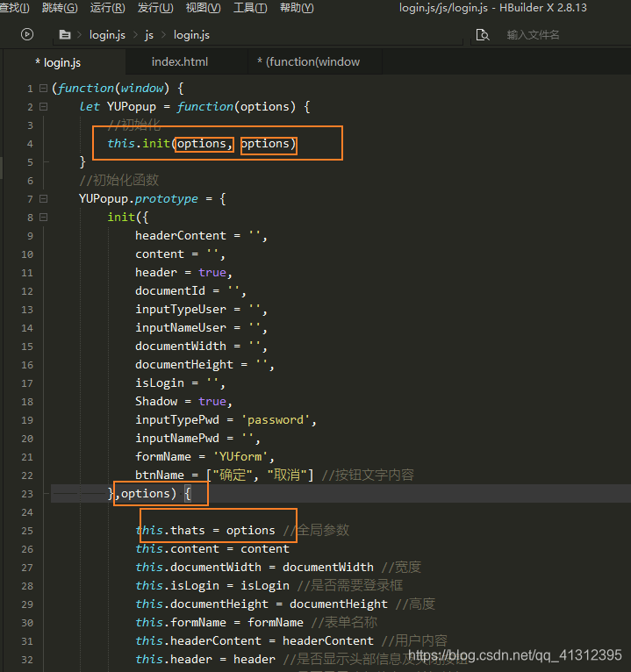The width and height of the screenshot is (631, 672).
Task: Click 'Shadow' on line 18
Action: tap(156, 402)
